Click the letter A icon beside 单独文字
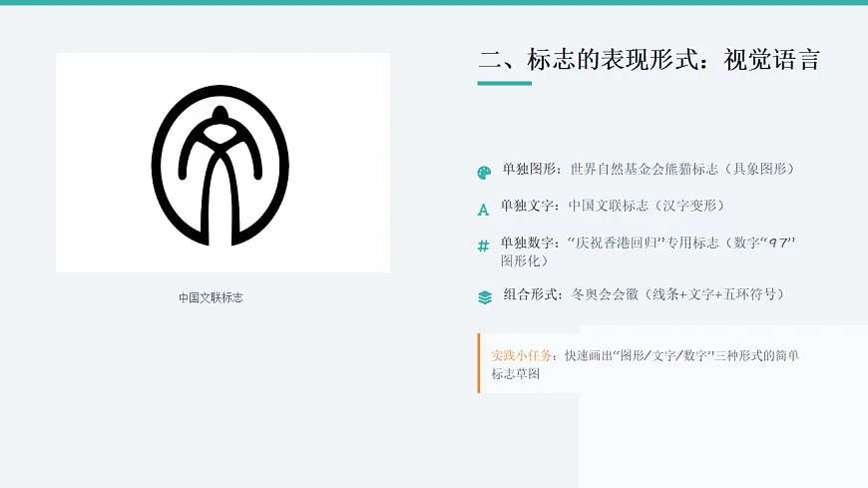The width and height of the screenshot is (868, 488). 483,210
